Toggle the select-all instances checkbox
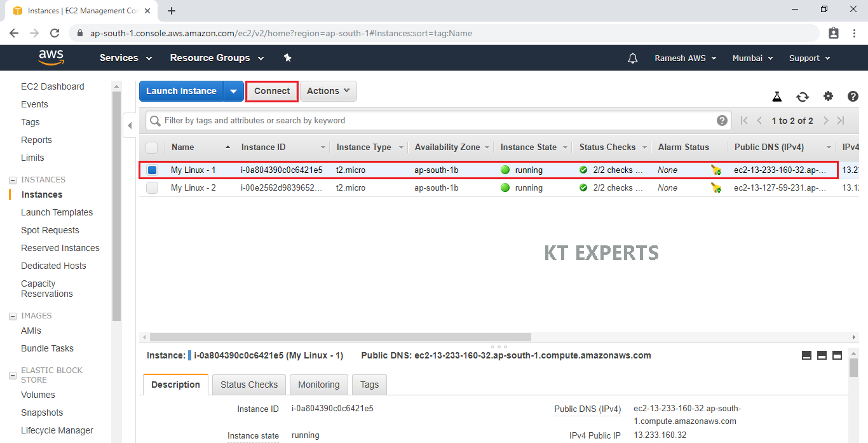Screen dimensions: 868x443 click(x=151, y=147)
